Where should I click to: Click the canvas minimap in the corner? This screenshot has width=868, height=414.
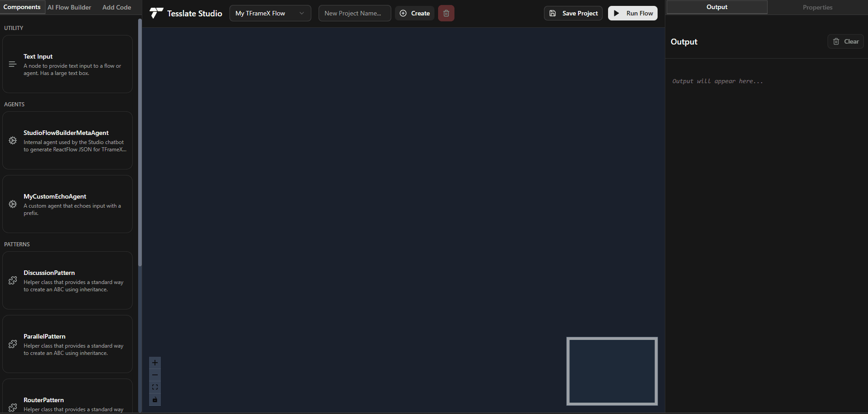coord(612,371)
